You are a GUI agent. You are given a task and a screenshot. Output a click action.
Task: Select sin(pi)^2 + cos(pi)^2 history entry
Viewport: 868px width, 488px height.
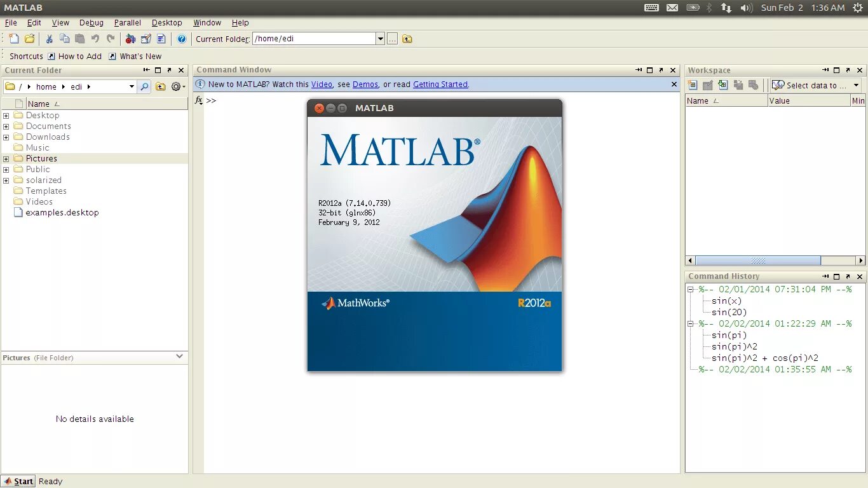[x=765, y=358]
